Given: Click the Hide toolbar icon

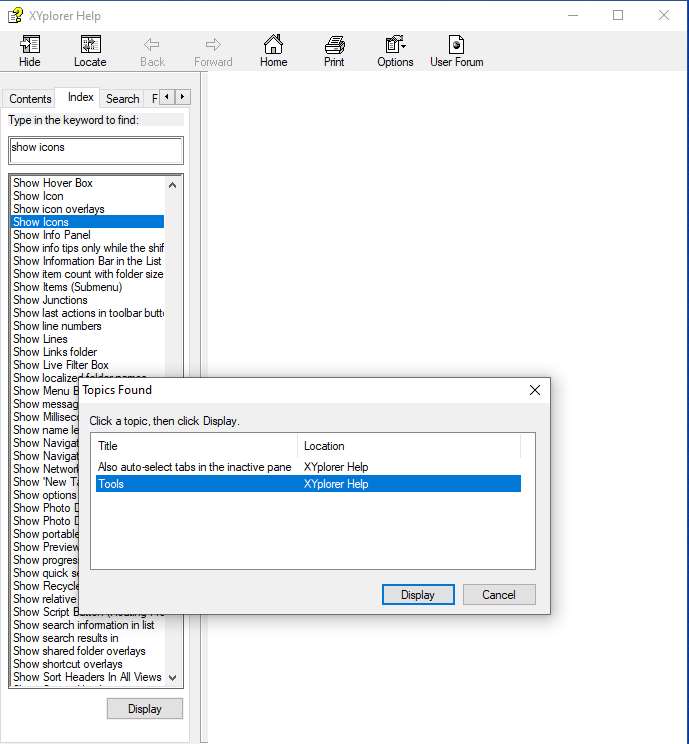Looking at the screenshot, I should (x=29, y=51).
